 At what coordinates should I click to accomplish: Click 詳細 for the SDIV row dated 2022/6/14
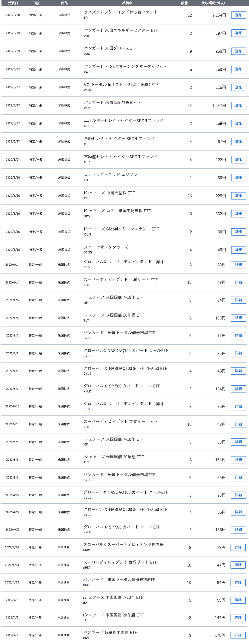pyautogui.click(x=238, y=265)
